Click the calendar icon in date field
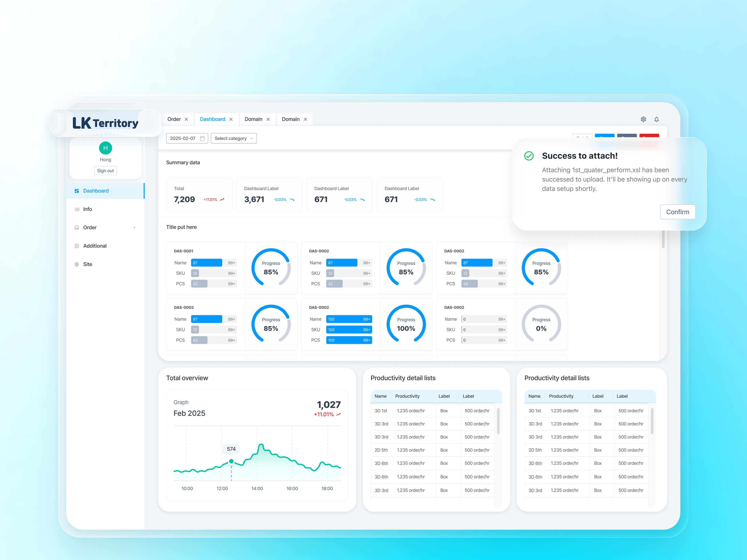Viewport: 747px width, 560px height. (x=202, y=138)
